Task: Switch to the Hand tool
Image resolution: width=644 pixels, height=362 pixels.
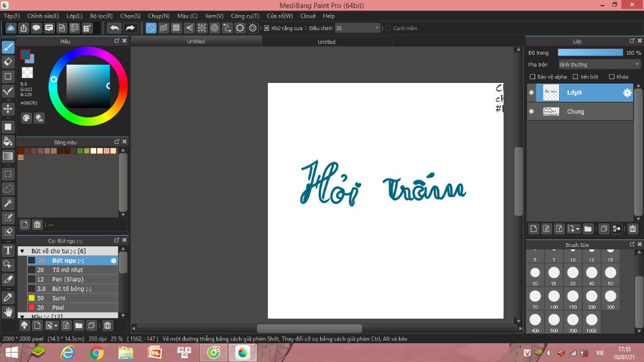Action: click(8, 312)
